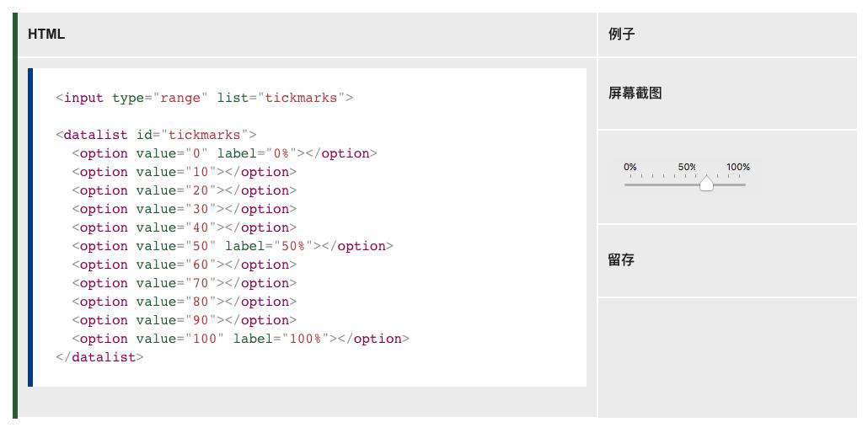
Task: Click the 50% label above the slider
Action: (x=687, y=167)
